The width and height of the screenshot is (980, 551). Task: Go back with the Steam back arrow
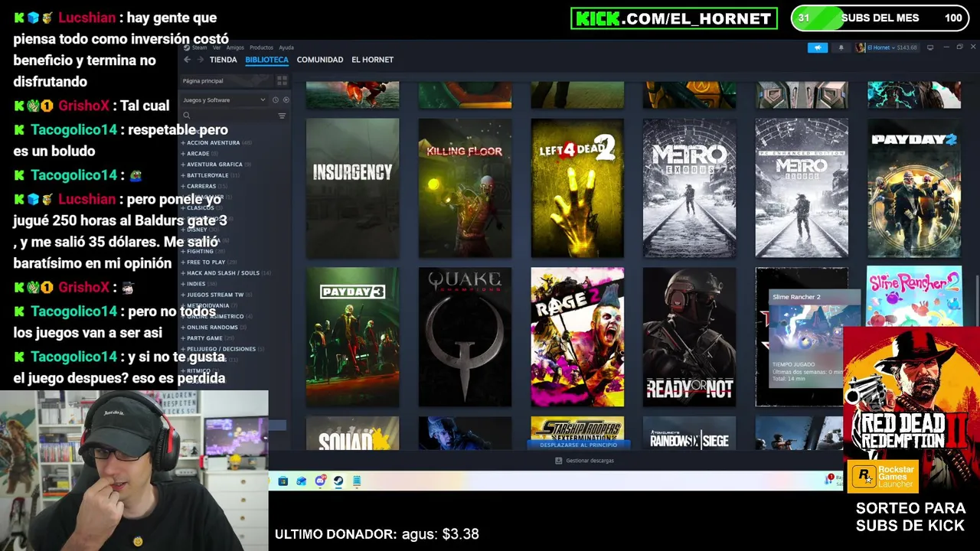(x=187, y=60)
